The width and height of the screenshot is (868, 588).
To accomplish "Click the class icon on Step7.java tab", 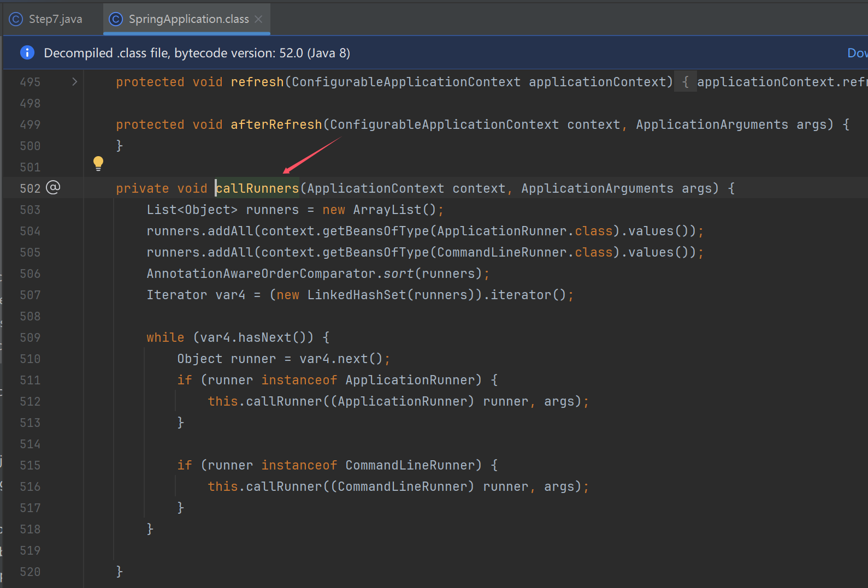I will (x=16, y=19).
